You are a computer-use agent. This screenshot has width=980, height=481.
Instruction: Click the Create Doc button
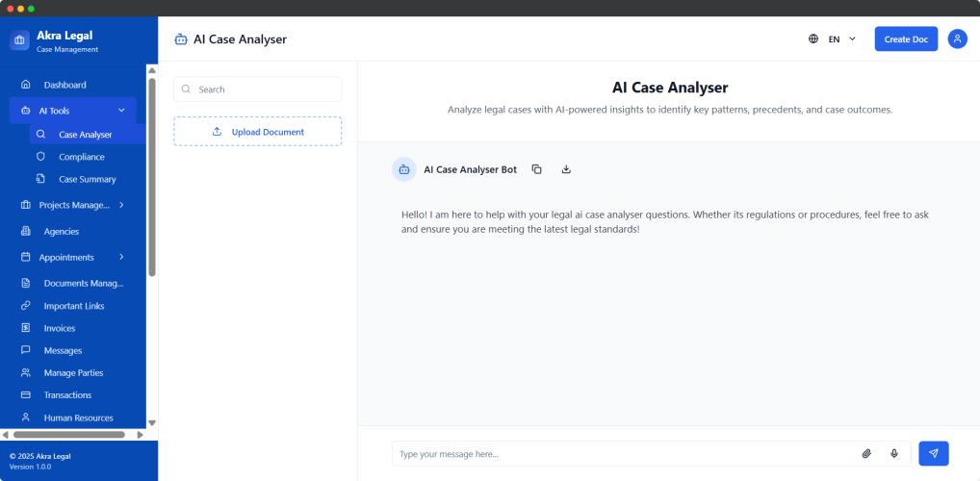(905, 39)
